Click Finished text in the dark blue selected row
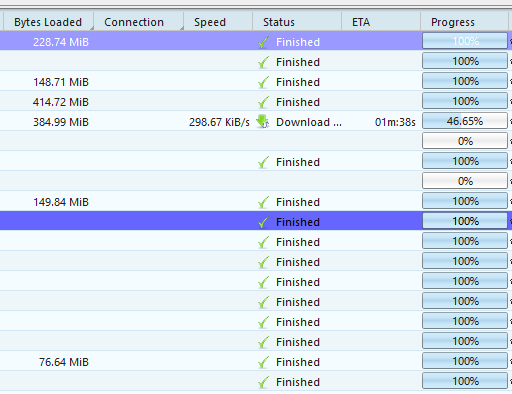Screen dimensions: 512x394 298,222
